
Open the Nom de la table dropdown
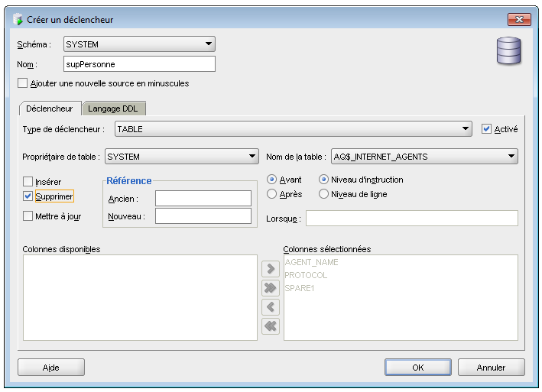pyautogui.click(x=511, y=157)
